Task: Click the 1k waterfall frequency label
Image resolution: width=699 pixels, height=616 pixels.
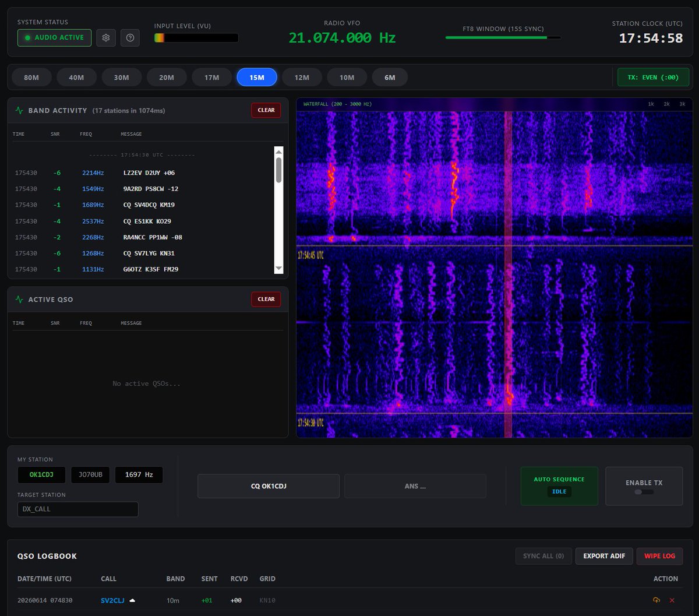Action: click(x=651, y=104)
